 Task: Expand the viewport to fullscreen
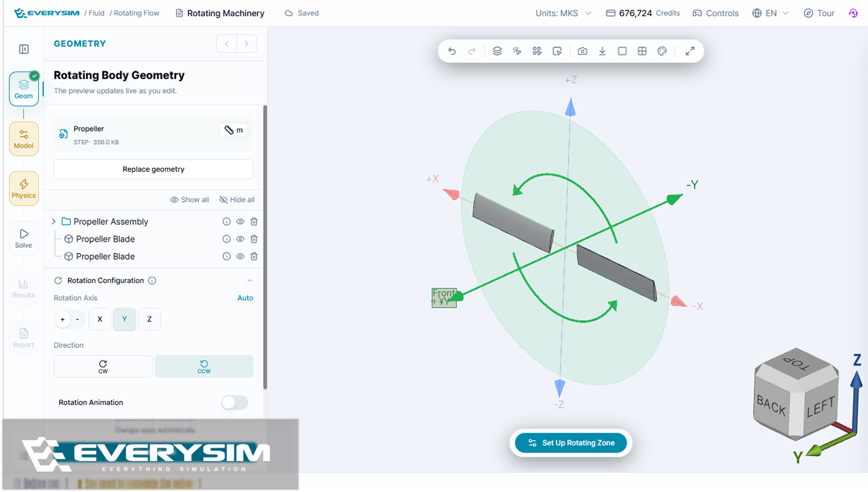click(x=690, y=51)
